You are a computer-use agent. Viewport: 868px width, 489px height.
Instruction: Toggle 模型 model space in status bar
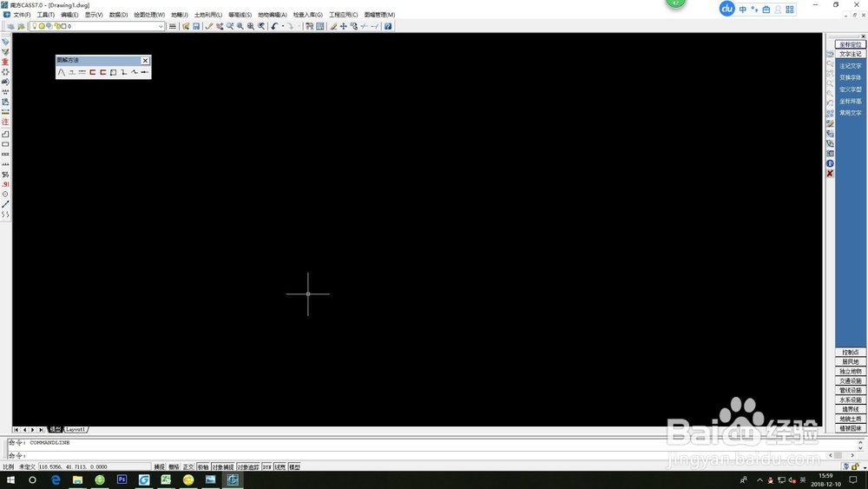pyautogui.click(x=294, y=466)
